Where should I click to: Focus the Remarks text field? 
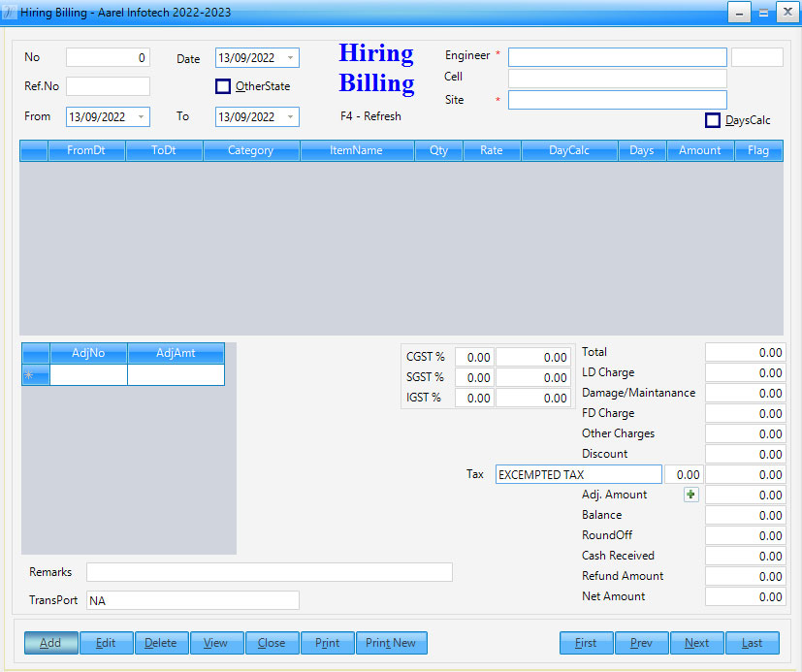point(269,572)
